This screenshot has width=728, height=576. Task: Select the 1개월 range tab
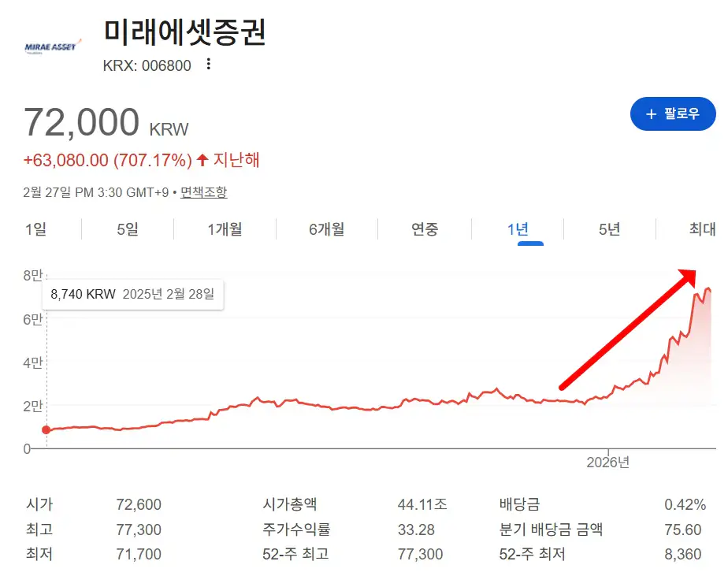tap(225, 229)
